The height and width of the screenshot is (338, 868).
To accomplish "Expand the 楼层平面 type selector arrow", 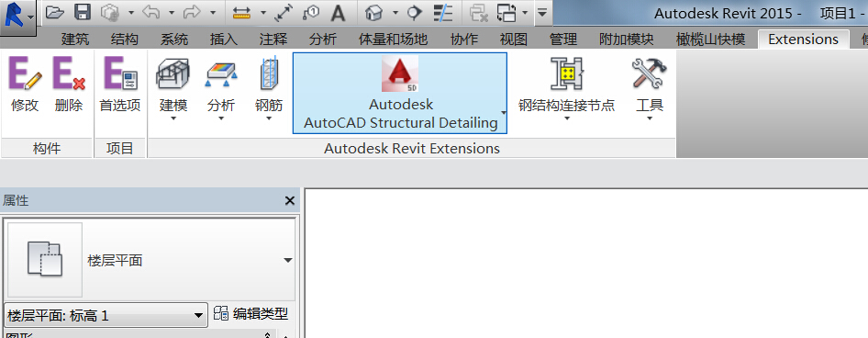I will click(x=288, y=261).
